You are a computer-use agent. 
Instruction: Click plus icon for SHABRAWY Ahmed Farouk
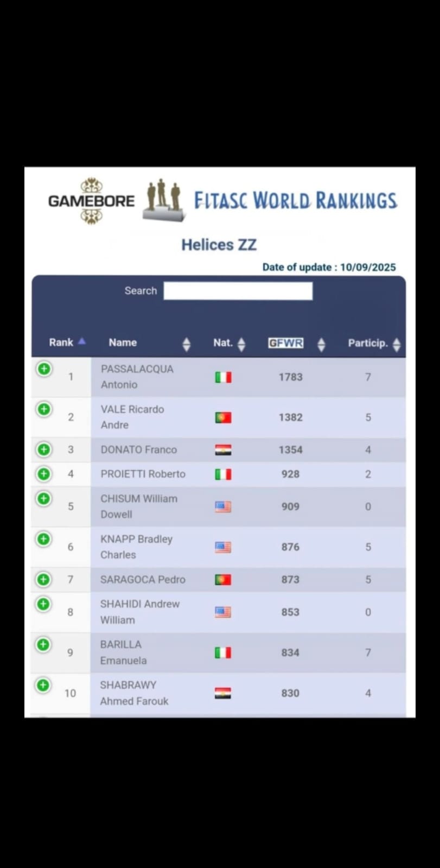point(44,685)
